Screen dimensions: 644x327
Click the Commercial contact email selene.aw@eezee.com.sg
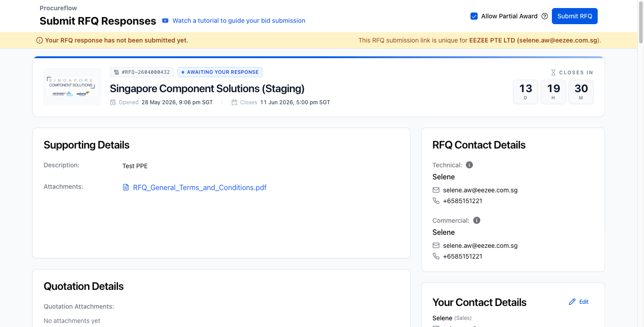click(480, 246)
